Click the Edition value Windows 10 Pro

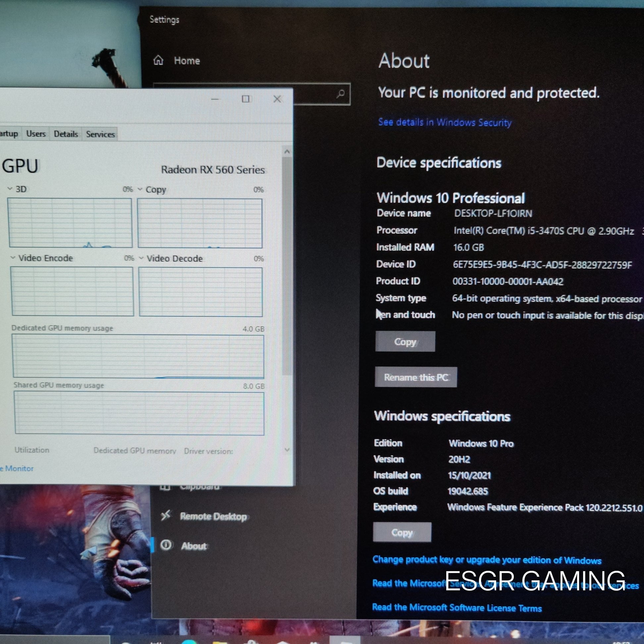(481, 443)
